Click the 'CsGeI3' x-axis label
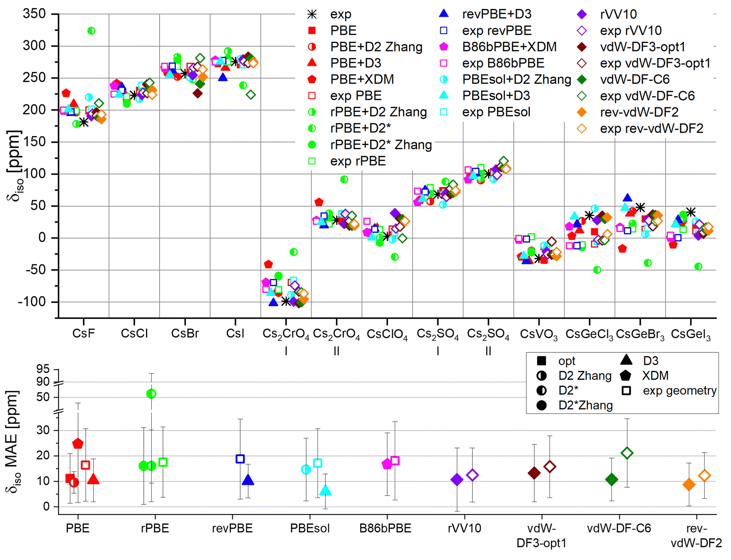Screen dimensions: 731x560 click(691, 335)
